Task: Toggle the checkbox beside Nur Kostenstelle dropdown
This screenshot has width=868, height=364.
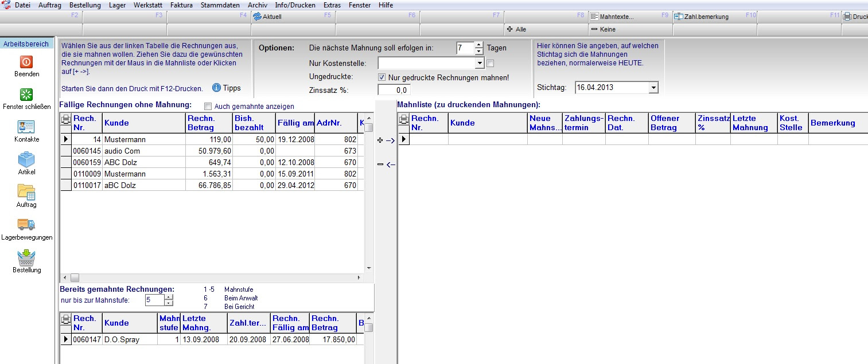Action: click(x=490, y=64)
